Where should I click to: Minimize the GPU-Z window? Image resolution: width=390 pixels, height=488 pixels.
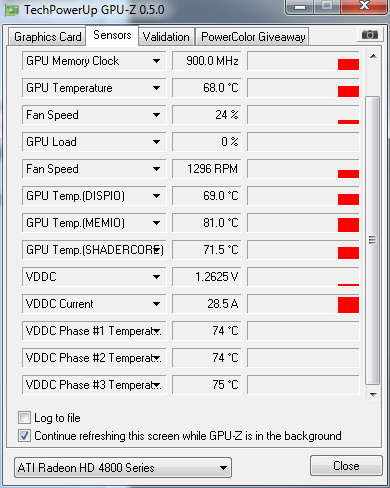(x=300, y=7)
